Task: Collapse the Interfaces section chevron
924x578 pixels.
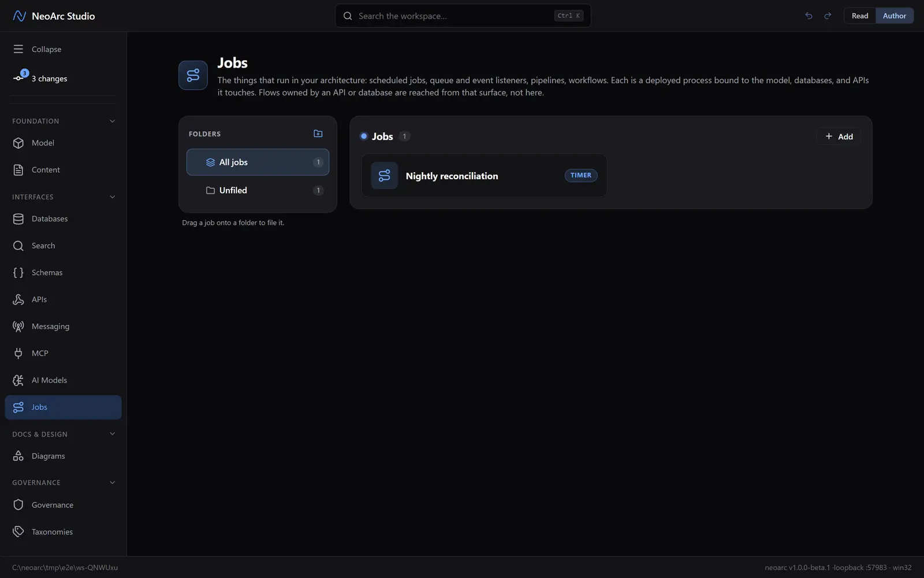Action: (x=113, y=197)
